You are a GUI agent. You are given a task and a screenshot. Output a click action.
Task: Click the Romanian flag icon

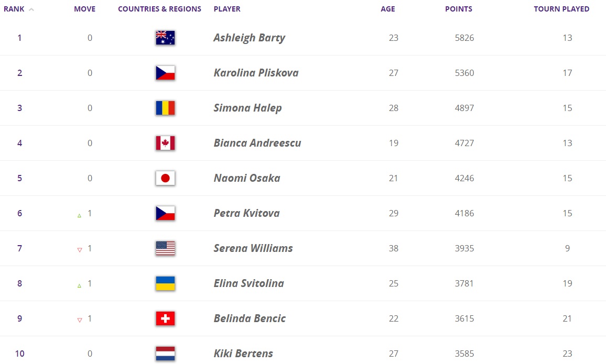pyautogui.click(x=165, y=108)
